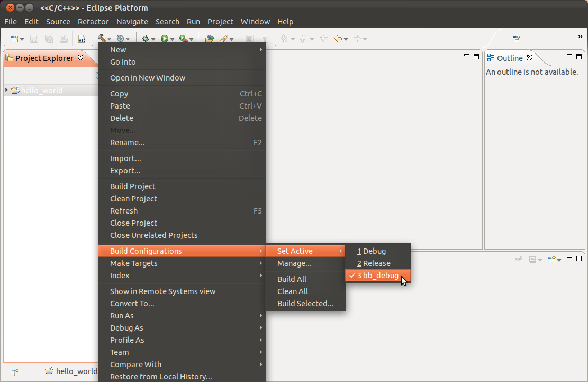Close the Outline view tab
Screen dimensions: 588x382
pyautogui.click(x=529, y=58)
